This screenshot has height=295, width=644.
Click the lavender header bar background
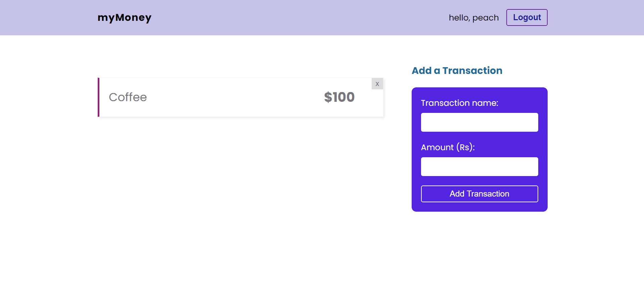tap(302, 17)
